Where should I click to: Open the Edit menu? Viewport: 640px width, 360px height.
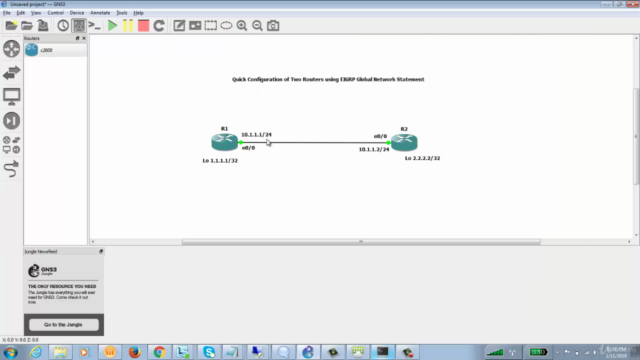[20, 13]
